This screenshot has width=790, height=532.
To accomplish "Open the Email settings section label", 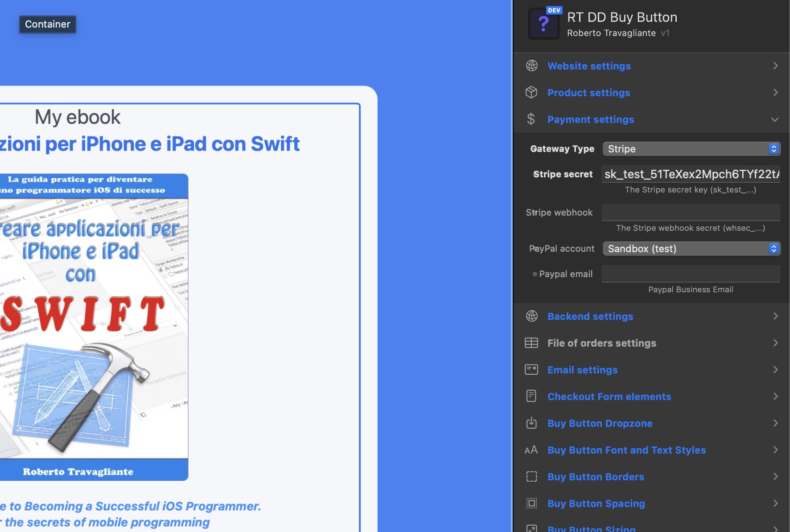I will (582, 370).
